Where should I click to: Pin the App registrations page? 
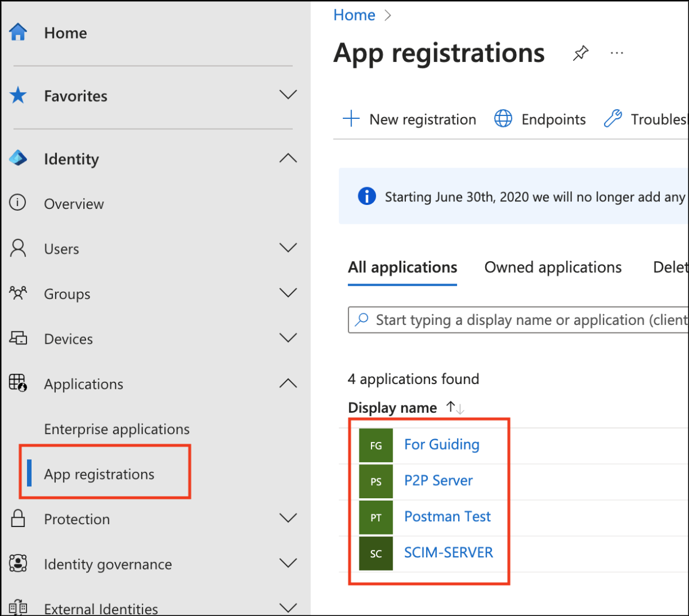click(x=580, y=53)
